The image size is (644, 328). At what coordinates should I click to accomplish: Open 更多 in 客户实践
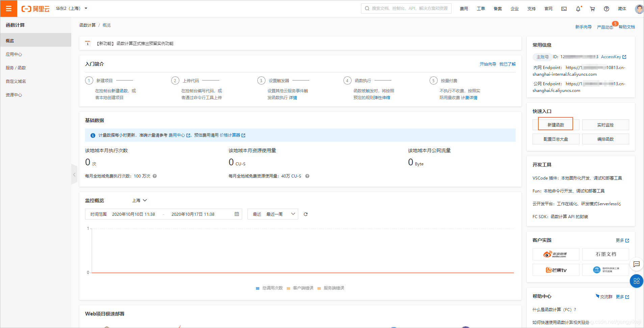622,240
